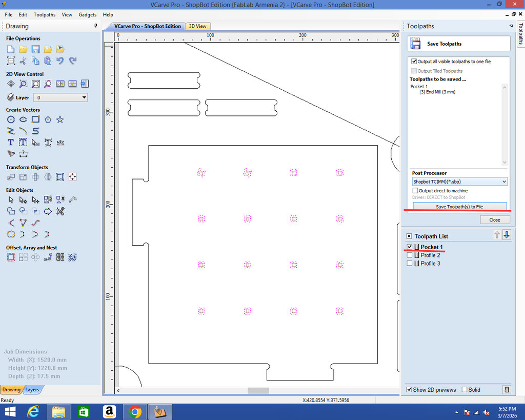Click the vertical Toolpaths side tab
Screen dimensions: 525x420
tap(521, 33)
